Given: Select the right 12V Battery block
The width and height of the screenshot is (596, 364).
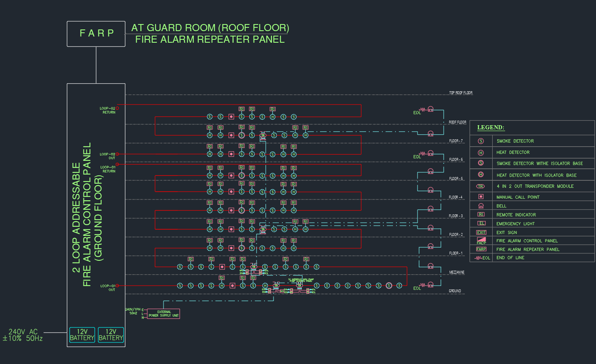Looking at the screenshot, I should 111,335.
